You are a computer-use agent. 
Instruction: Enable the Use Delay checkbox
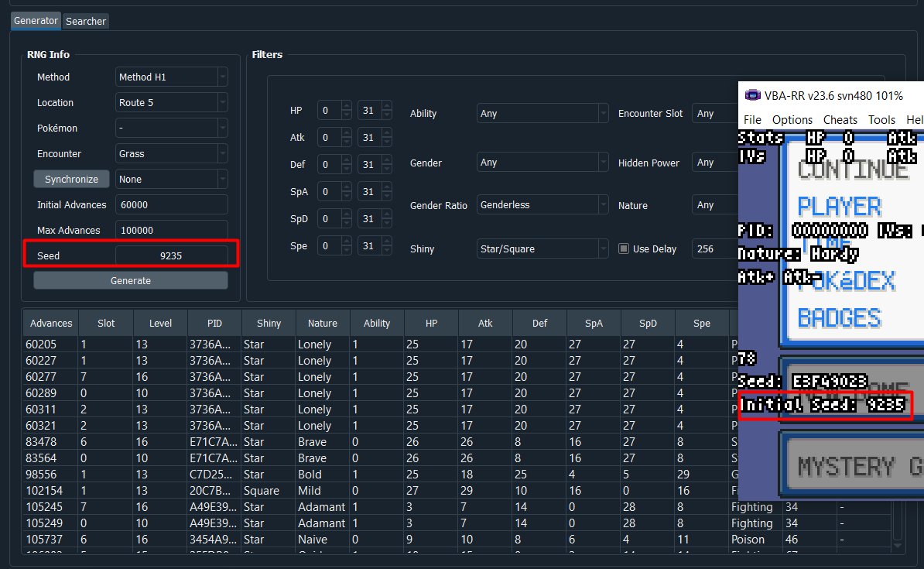pyautogui.click(x=624, y=249)
